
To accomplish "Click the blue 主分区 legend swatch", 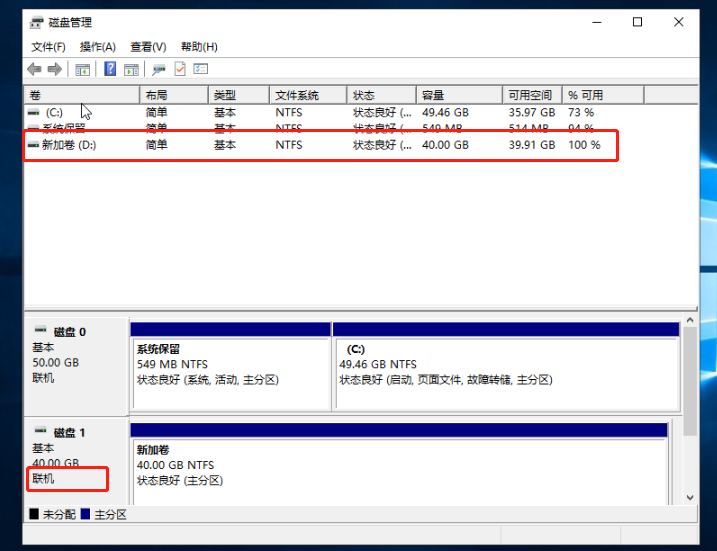I will click(x=85, y=514).
